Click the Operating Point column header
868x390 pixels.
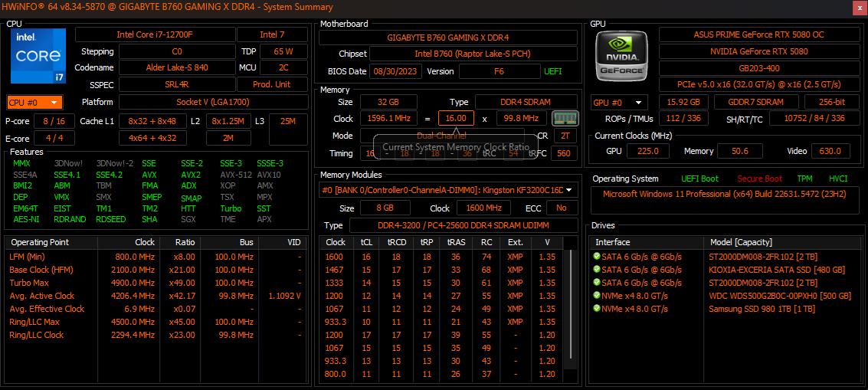[51, 243]
